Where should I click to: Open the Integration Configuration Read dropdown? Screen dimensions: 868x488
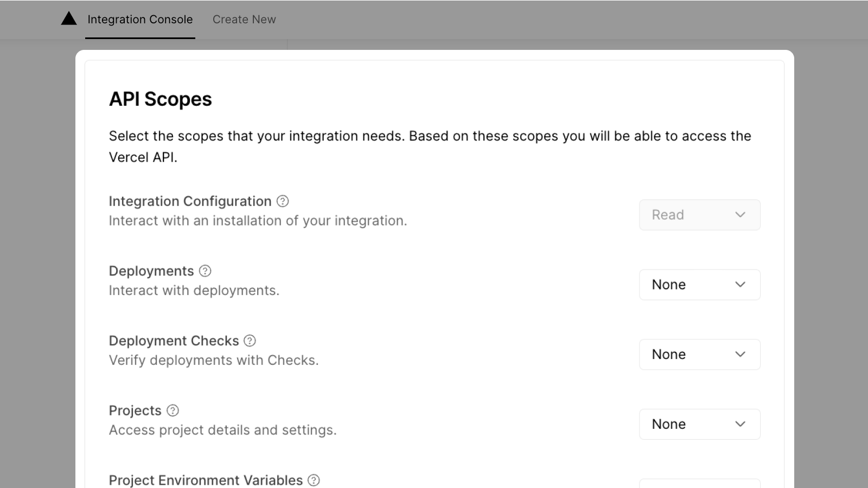[x=700, y=215]
